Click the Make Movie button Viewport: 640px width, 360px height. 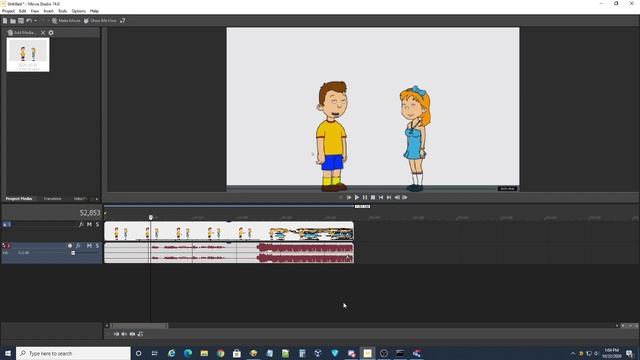pyautogui.click(x=66, y=20)
